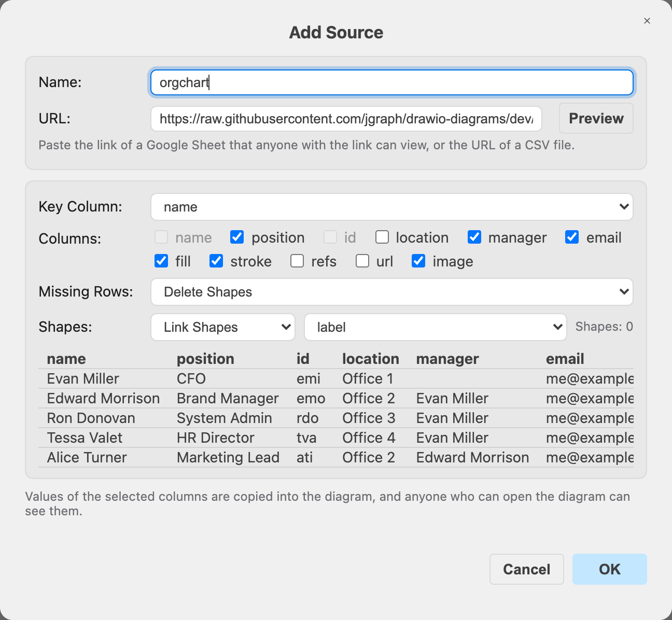This screenshot has width=672, height=620.
Task: Uncheck the image column checkbox
Action: click(418, 261)
